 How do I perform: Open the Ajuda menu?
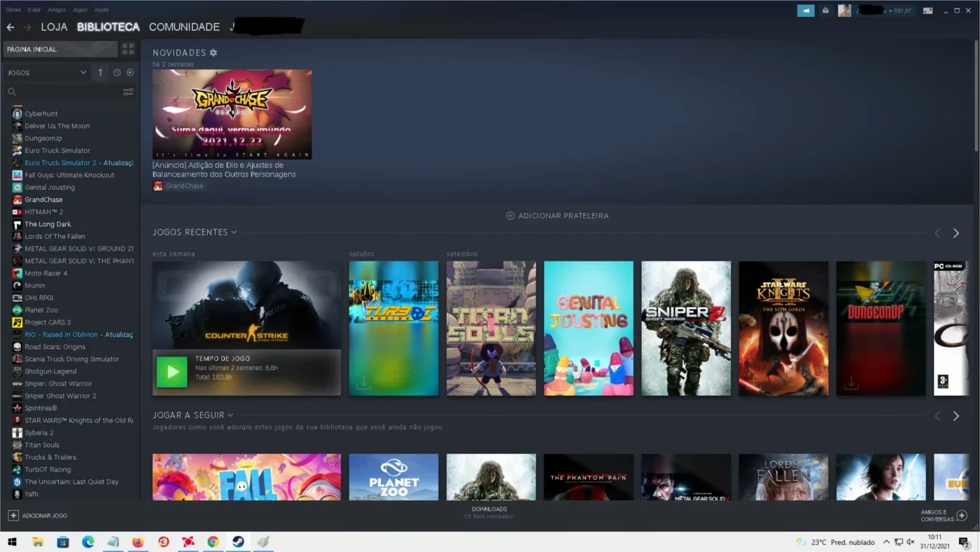pos(101,10)
